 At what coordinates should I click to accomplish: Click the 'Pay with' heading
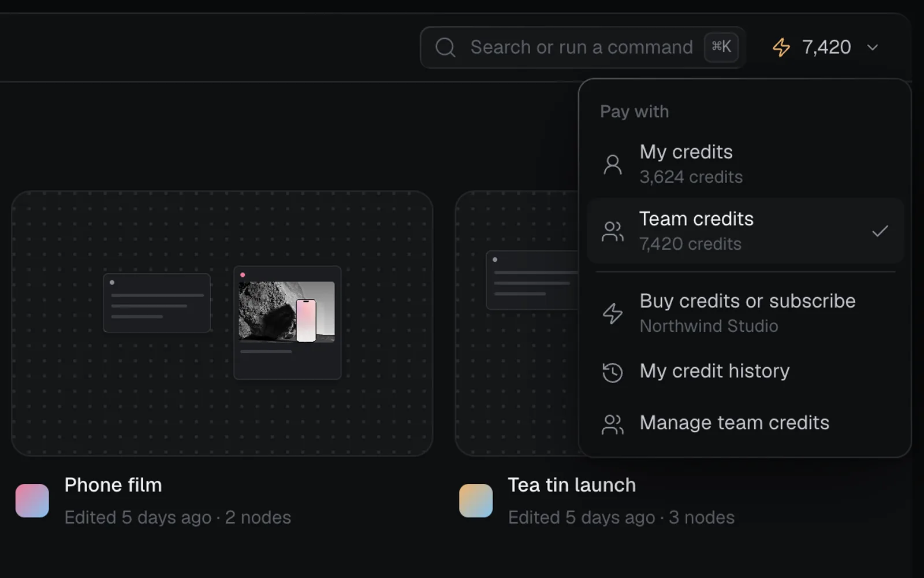click(x=635, y=112)
